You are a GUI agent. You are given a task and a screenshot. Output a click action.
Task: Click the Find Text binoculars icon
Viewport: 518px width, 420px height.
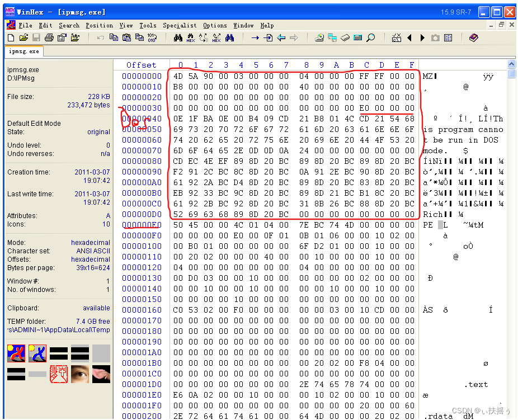178,38
